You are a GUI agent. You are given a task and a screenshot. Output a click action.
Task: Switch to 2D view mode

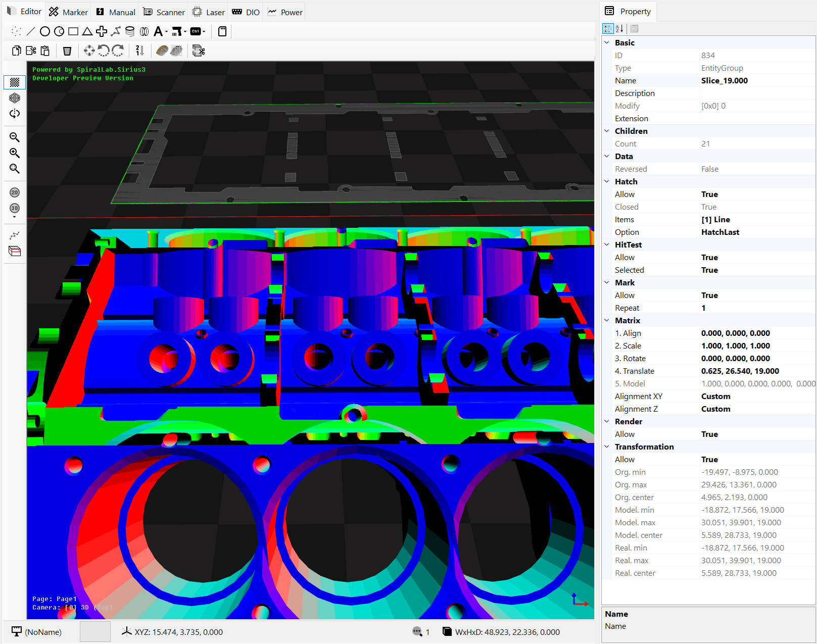click(15, 192)
